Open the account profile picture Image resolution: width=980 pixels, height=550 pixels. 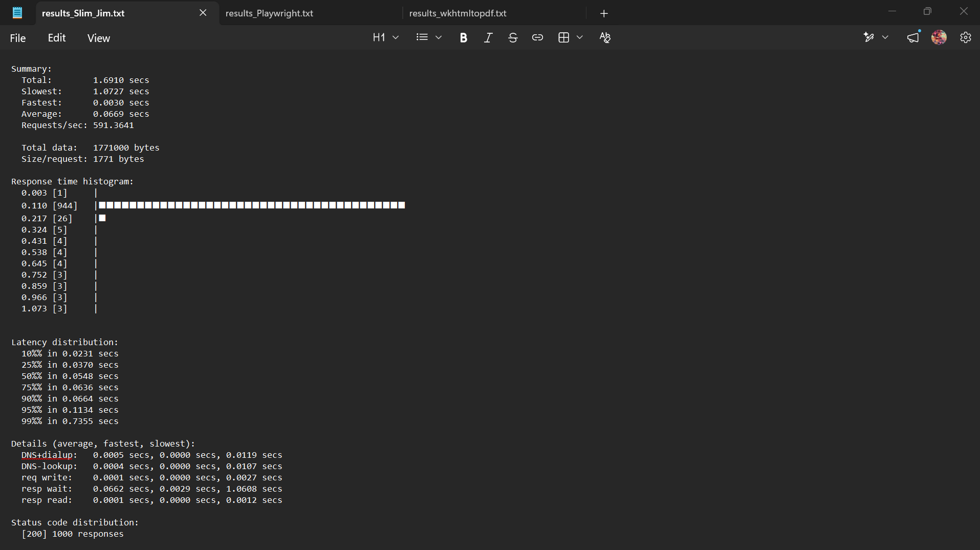(939, 37)
